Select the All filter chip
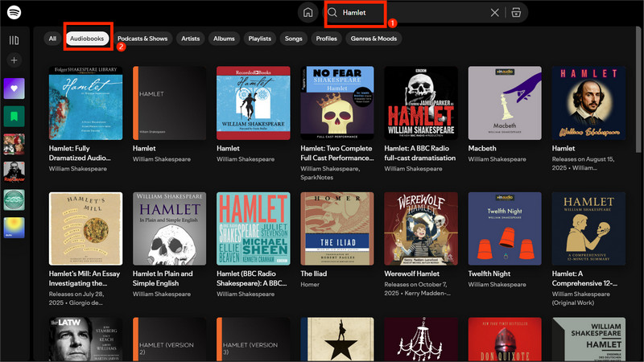 coord(52,39)
